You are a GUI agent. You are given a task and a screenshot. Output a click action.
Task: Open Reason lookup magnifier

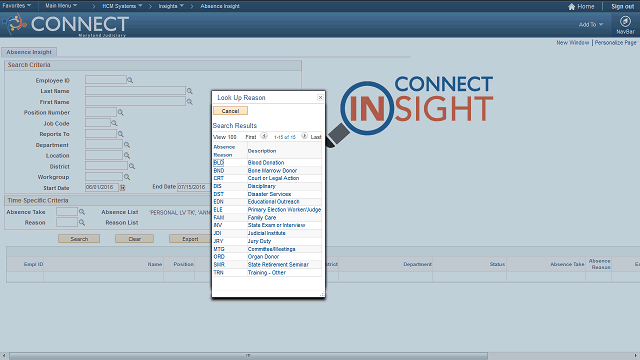[82, 222]
